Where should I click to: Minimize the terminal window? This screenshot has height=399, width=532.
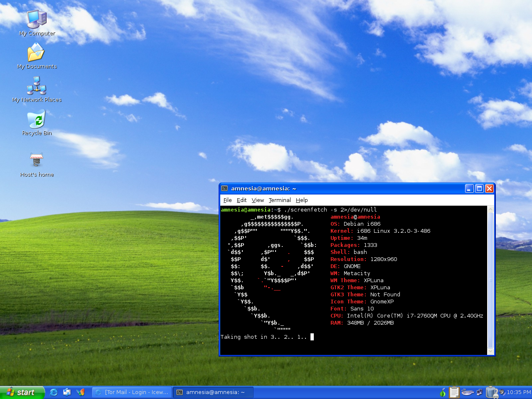[469, 188]
